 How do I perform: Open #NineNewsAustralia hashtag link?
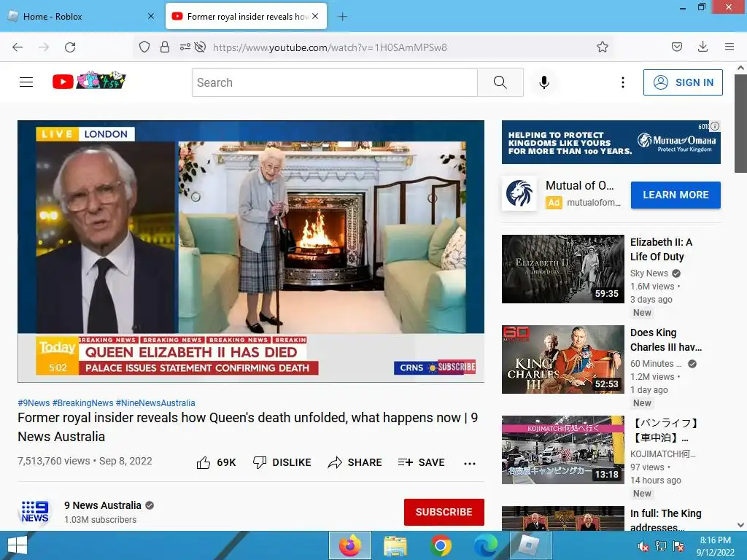[155, 402]
